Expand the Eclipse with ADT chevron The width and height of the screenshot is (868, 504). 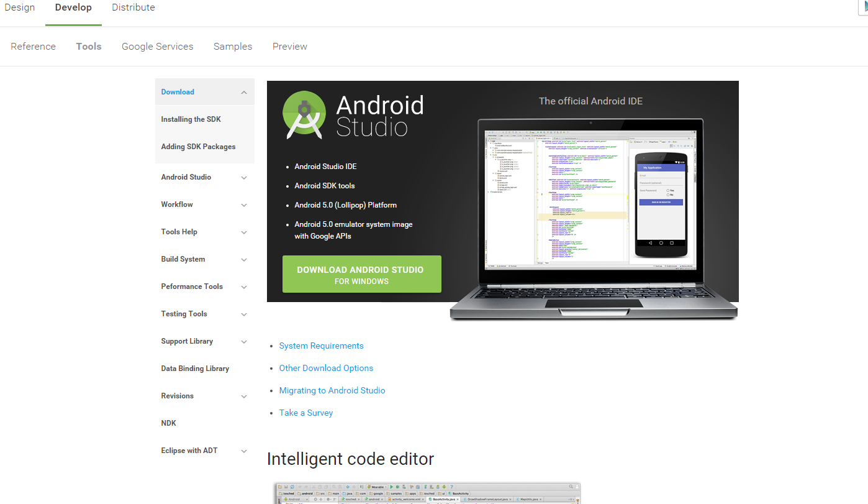244,451
